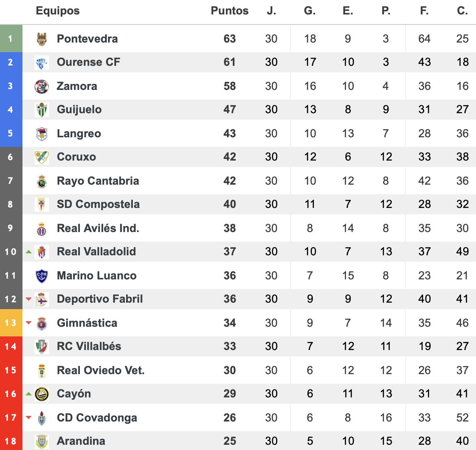This screenshot has width=476, height=450.
Task: Click the Pontevedra team crest
Action: [x=42, y=39]
